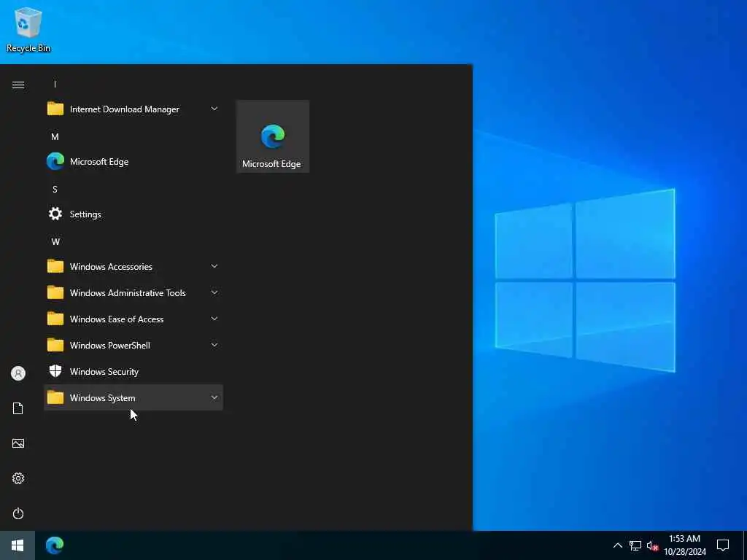This screenshot has width=747, height=560.
Task: Click the Internet Download Manager folder icon
Action: (55, 109)
